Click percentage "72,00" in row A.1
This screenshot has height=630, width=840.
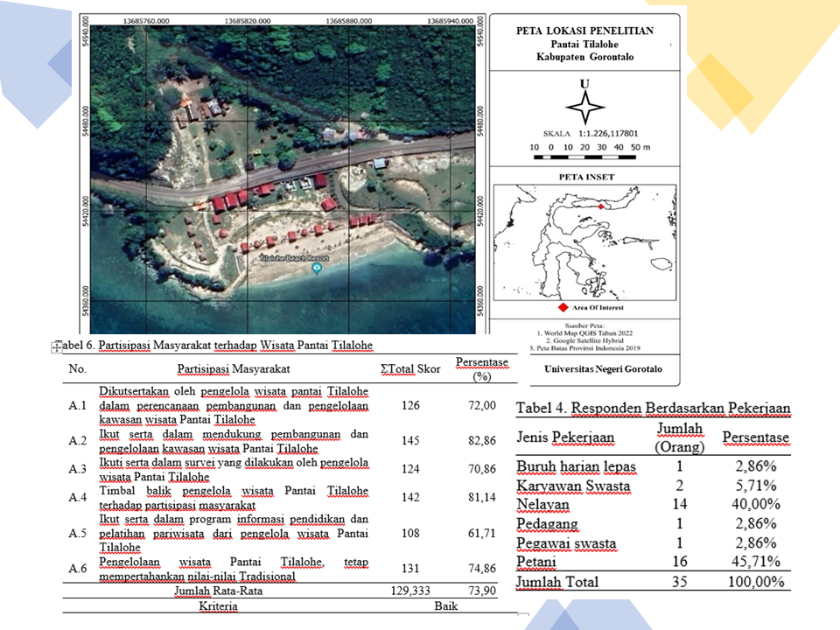tap(482, 405)
